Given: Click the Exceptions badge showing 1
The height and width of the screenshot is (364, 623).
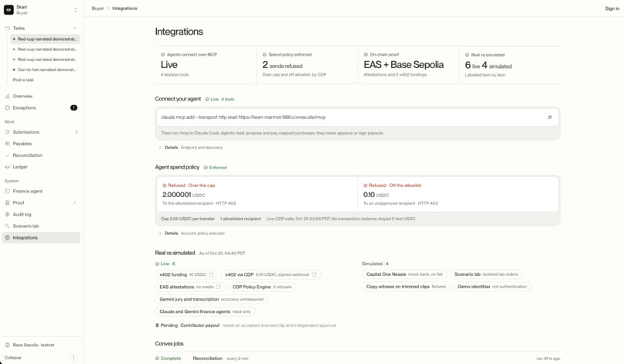Looking at the screenshot, I should 74,107.
